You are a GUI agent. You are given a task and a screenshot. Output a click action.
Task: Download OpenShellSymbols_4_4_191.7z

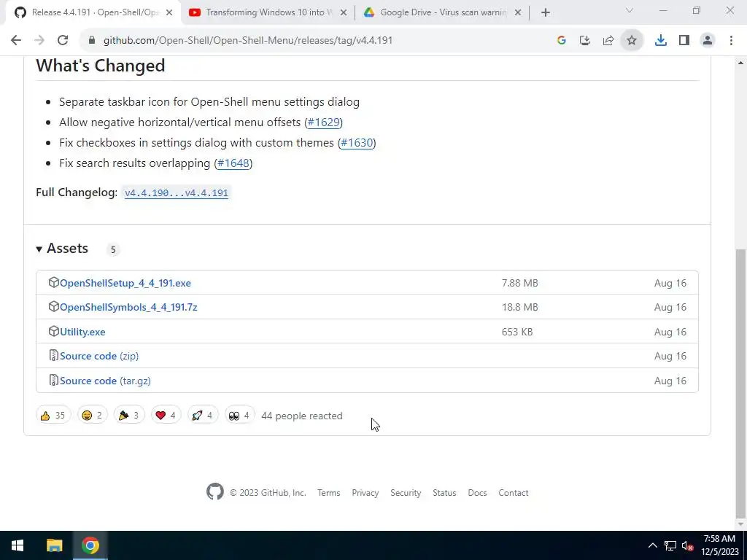click(128, 307)
